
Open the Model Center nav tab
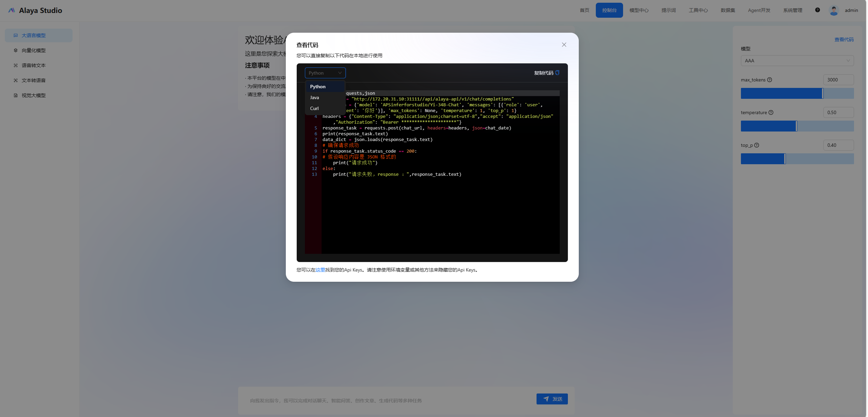pyautogui.click(x=639, y=10)
